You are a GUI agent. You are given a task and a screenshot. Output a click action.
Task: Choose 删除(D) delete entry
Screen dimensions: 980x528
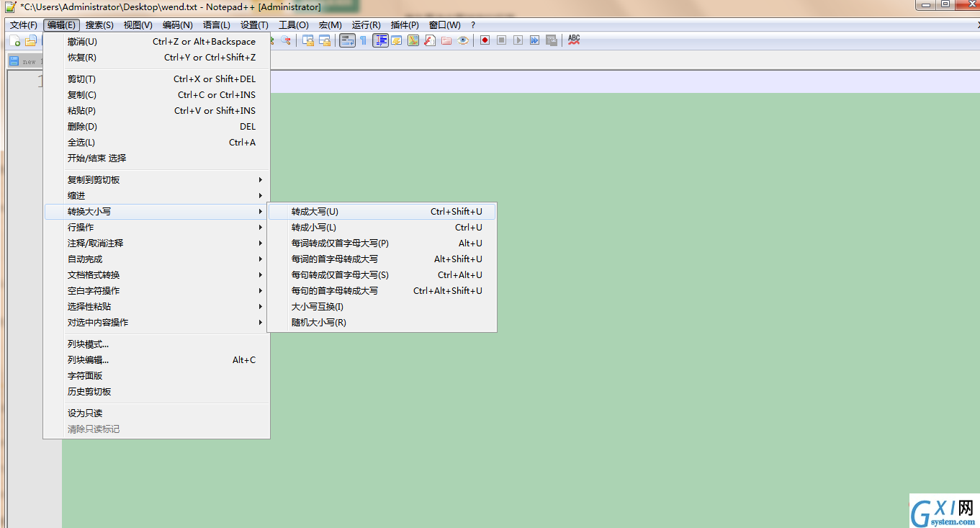[x=156, y=127]
